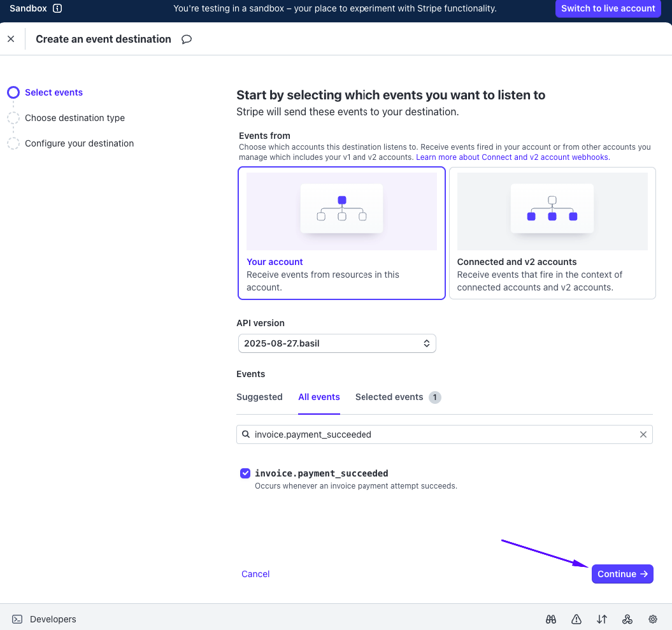Click the Sandbox label
672x630 pixels.
[28, 8]
